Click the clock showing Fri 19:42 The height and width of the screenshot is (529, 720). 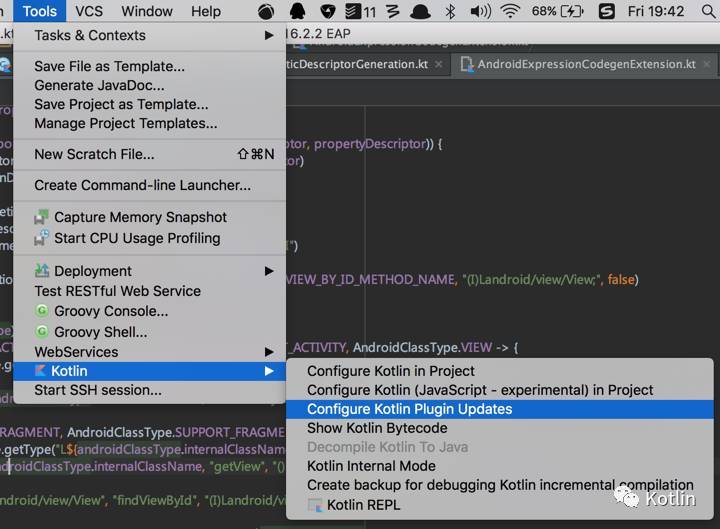(x=656, y=11)
